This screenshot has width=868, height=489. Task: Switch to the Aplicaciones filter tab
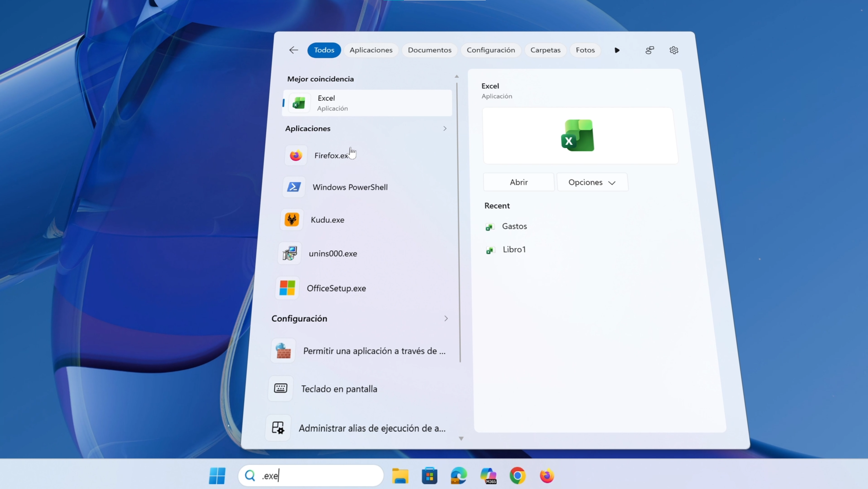tap(371, 50)
